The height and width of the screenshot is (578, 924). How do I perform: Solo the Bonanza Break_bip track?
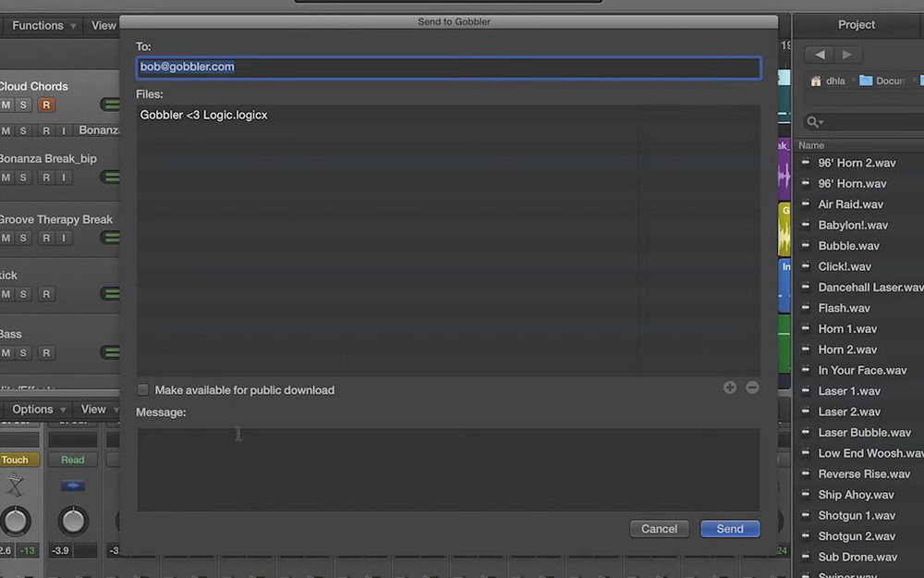click(x=23, y=177)
